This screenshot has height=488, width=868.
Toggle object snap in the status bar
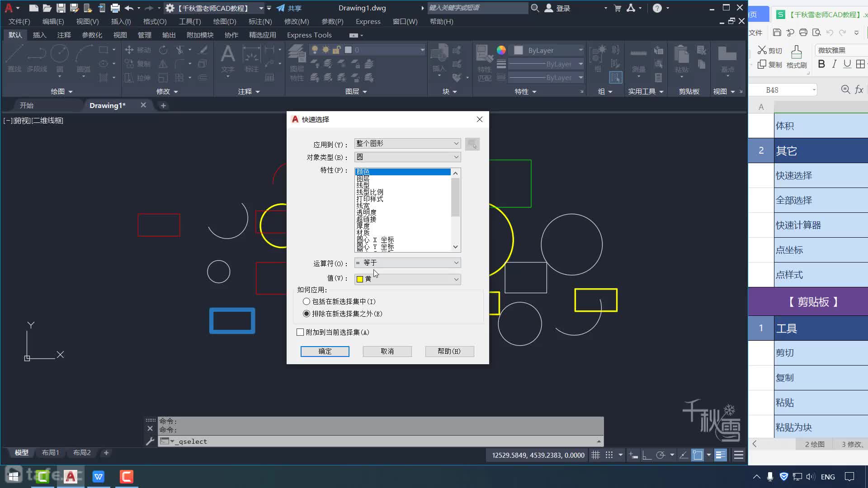coord(698,455)
